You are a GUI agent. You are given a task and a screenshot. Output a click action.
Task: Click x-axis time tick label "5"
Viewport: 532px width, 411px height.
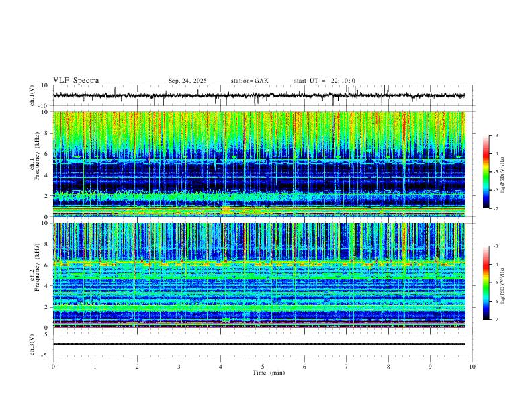coord(263,367)
